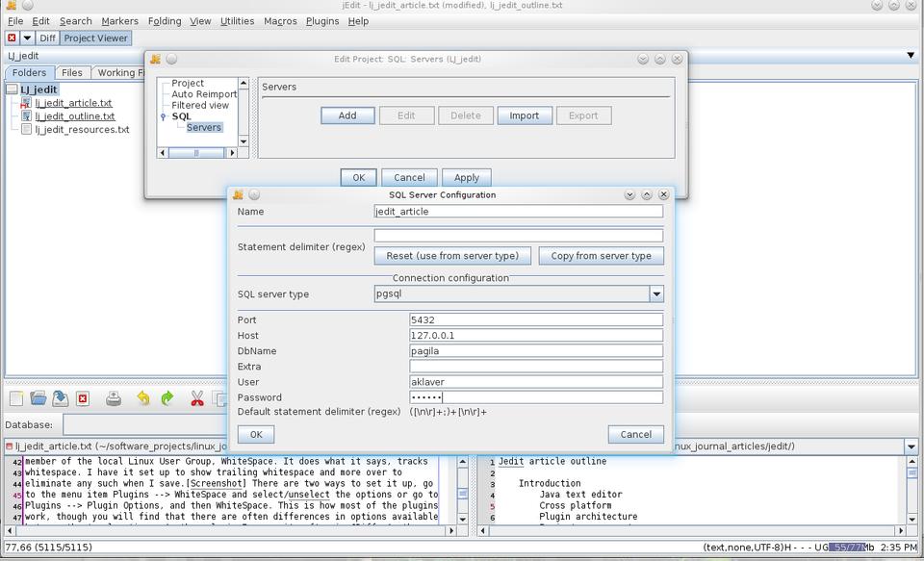
Task: Click the Save buffer toolbar icon
Action: (x=60, y=398)
